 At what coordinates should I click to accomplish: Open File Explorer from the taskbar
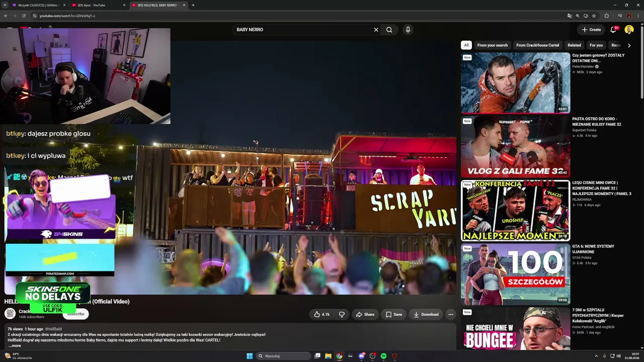pos(328,356)
